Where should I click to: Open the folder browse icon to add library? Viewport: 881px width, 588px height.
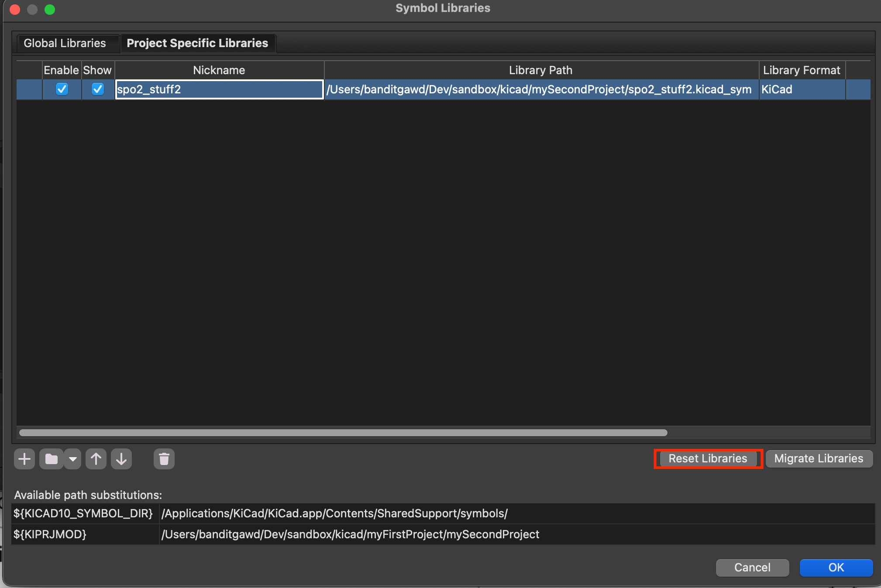[52, 459]
